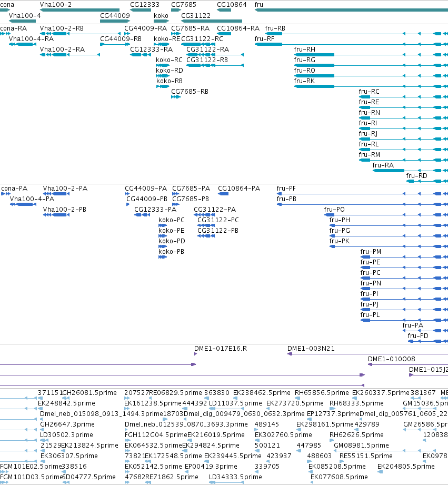Viewport: 448px width, 485px height.
Task: Click the CG7685-RB transcript
Action: tap(176, 97)
